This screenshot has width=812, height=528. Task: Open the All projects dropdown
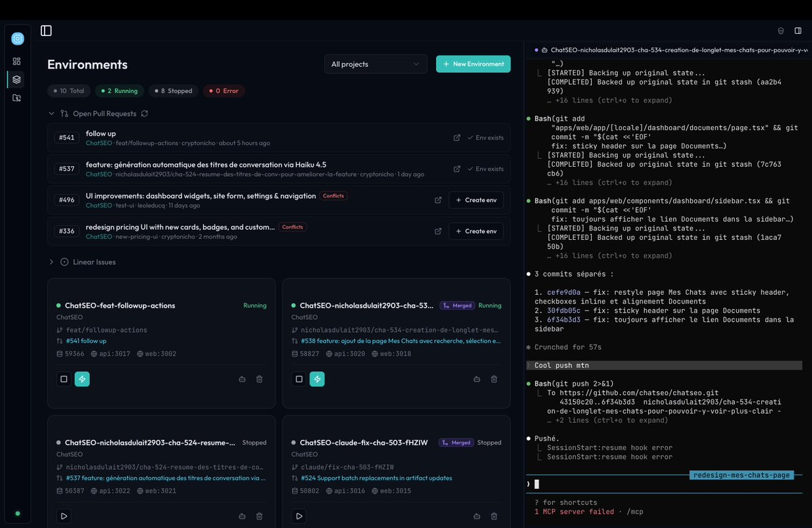point(375,64)
